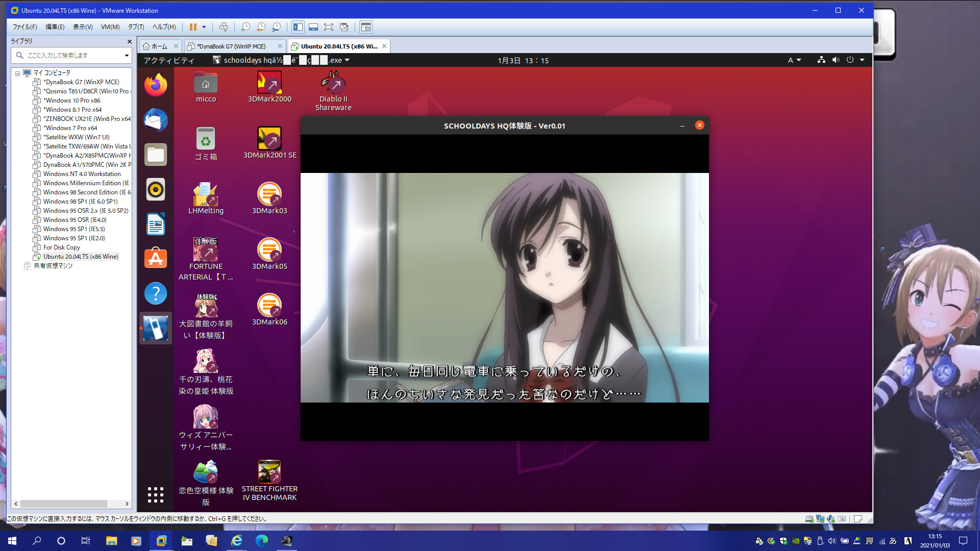Collapse the マイ コンピュータ tree node
Screen dimensions: 980x551
[x=17, y=73]
